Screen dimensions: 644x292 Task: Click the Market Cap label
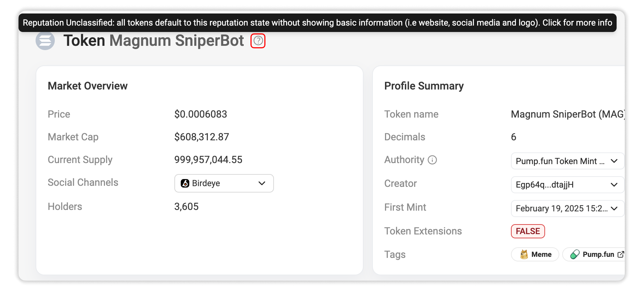[73, 137]
